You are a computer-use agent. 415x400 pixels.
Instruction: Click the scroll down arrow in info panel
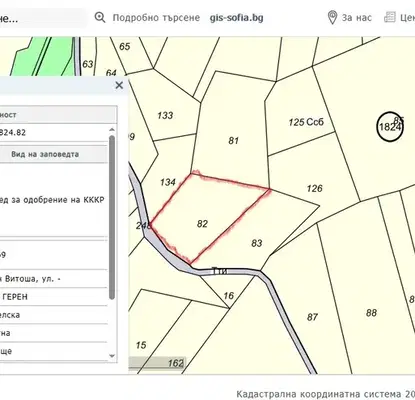(112, 356)
